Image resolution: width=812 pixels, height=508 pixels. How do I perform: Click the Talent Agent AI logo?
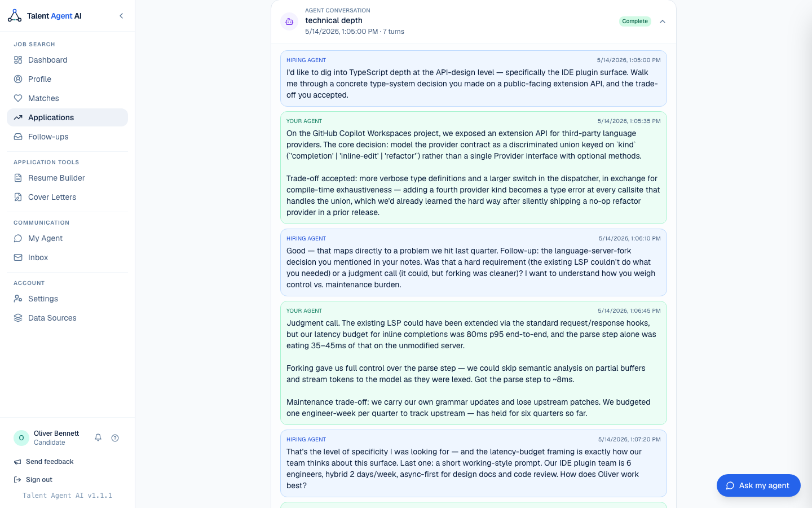(45, 16)
